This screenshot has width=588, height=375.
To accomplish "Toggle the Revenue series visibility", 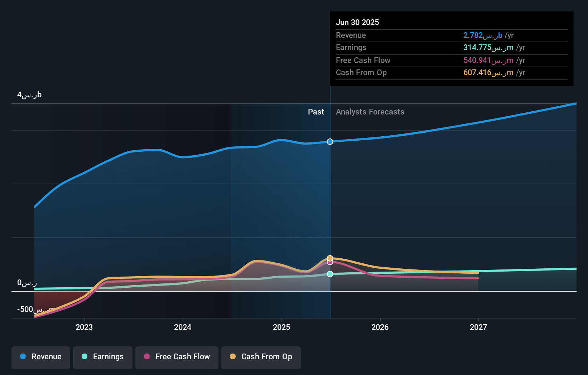I will (40, 357).
